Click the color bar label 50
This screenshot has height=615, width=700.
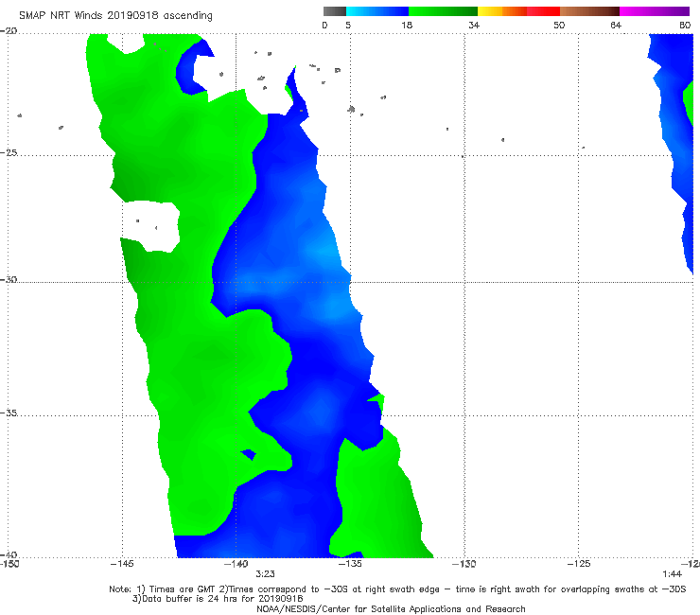[559, 26]
